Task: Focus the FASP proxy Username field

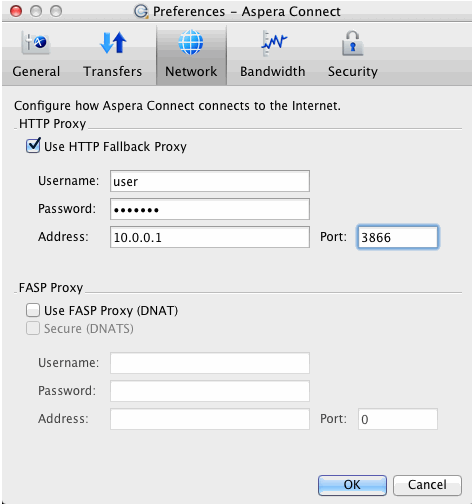Action: (x=210, y=363)
